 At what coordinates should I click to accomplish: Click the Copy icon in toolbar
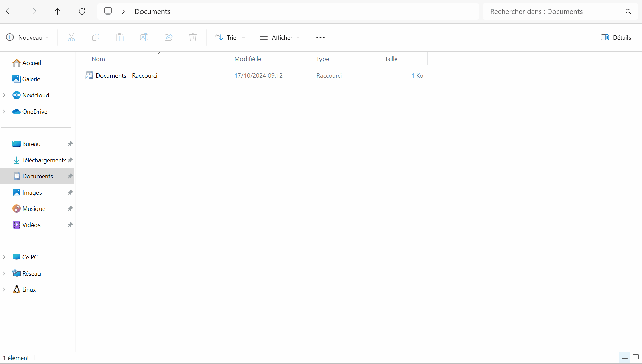click(x=96, y=37)
